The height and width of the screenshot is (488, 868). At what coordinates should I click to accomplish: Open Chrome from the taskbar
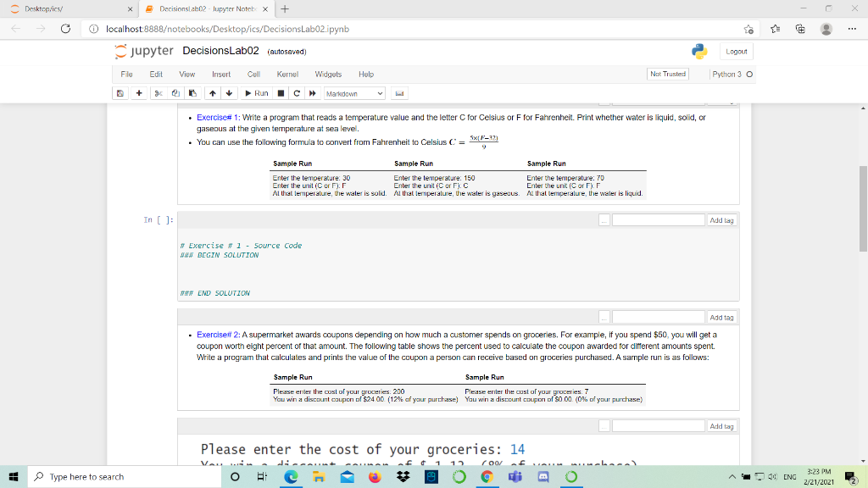(x=487, y=477)
